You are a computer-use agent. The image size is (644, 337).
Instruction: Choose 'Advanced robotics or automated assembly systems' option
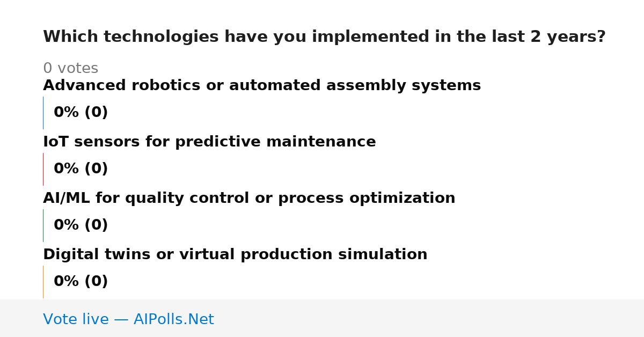click(x=262, y=86)
